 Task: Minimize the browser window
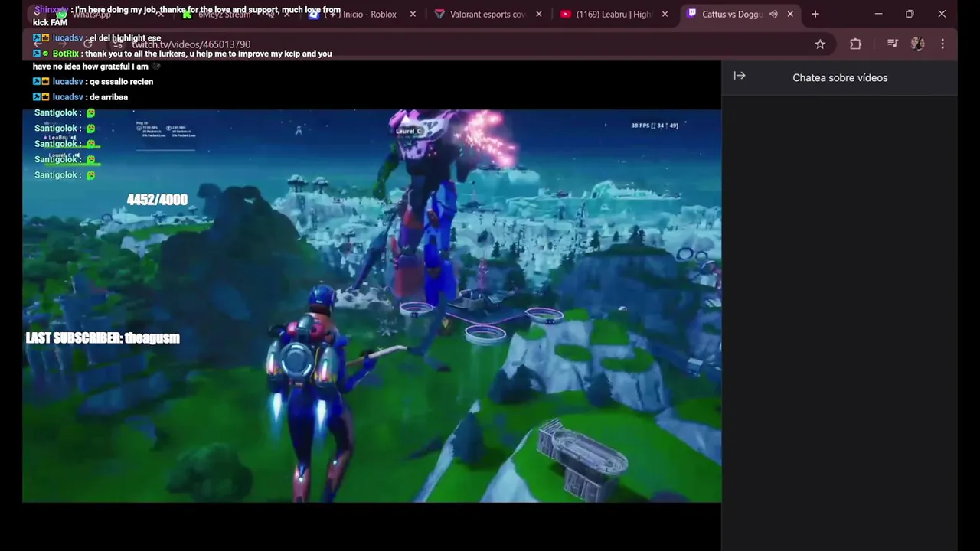click(x=878, y=15)
